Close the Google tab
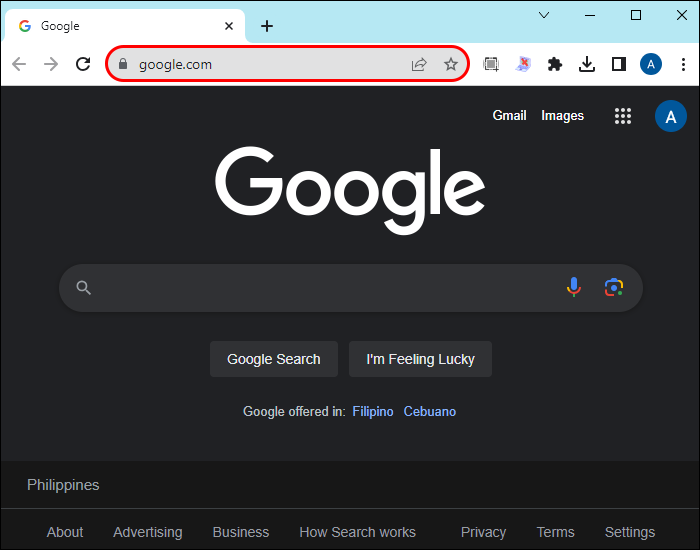This screenshot has height=550, width=700. (229, 26)
